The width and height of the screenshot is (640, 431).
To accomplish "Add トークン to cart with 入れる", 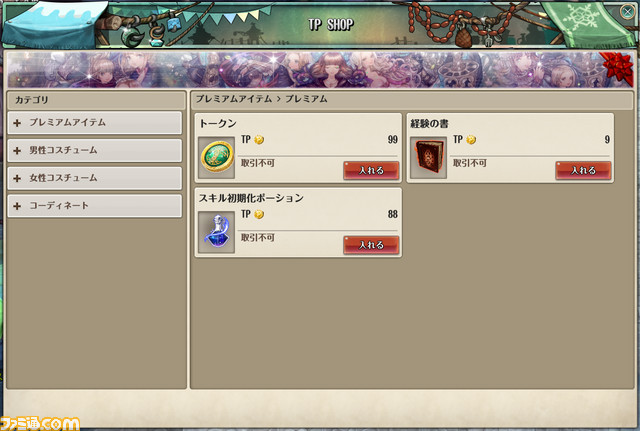I will coord(371,170).
